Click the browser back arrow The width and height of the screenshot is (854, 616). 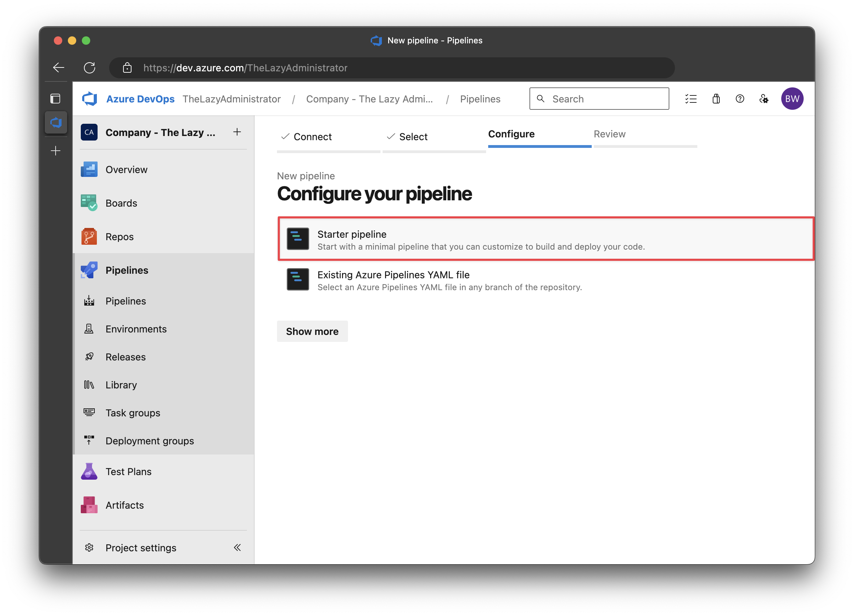[x=58, y=68]
